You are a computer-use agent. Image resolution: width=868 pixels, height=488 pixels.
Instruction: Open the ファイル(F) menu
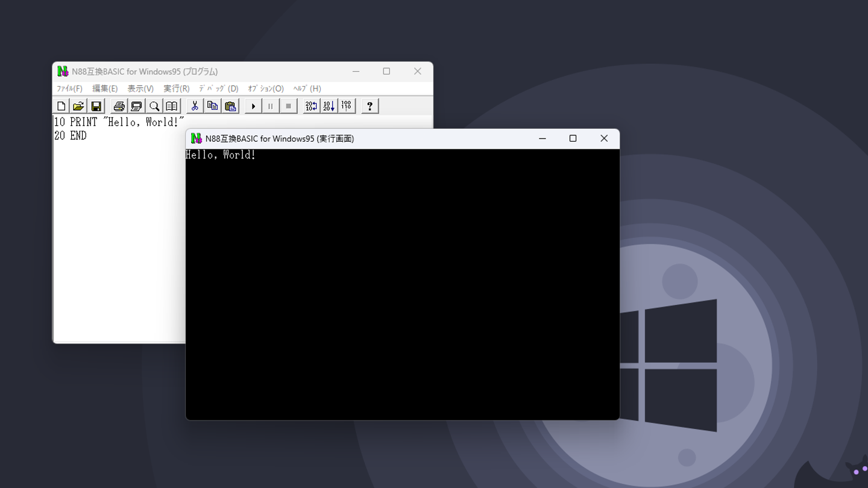tap(69, 89)
